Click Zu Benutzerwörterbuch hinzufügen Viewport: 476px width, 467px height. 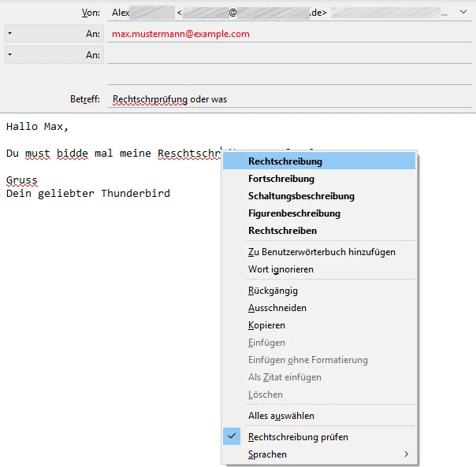pos(319,252)
